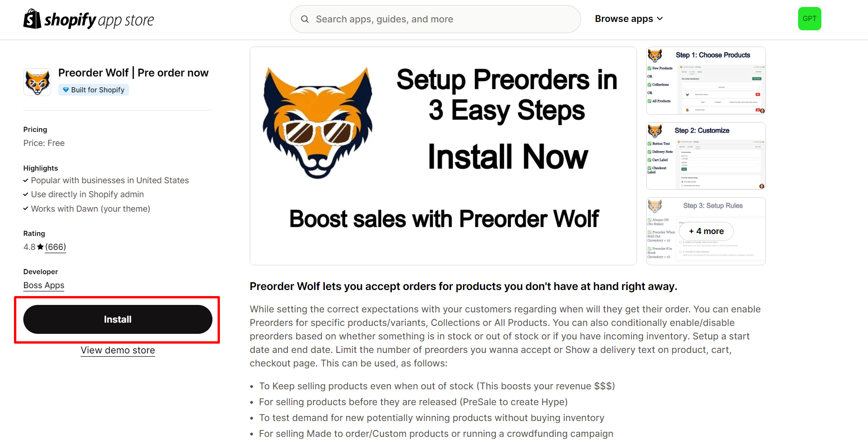Image resolution: width=868 pixels, height=442 pixels.
Task: Click the large wolf mascot image
Action: click(x=318, y=123)
